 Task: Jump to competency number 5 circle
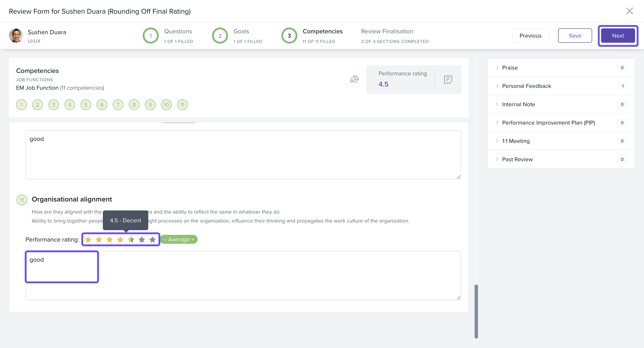(x=86, y=105)
